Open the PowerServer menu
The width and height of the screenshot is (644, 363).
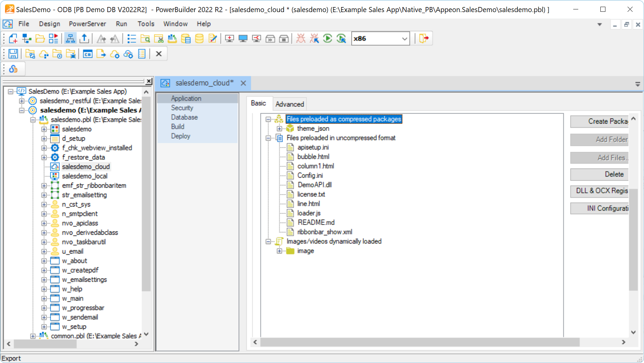pyautogui.click(x=87, y=24)
